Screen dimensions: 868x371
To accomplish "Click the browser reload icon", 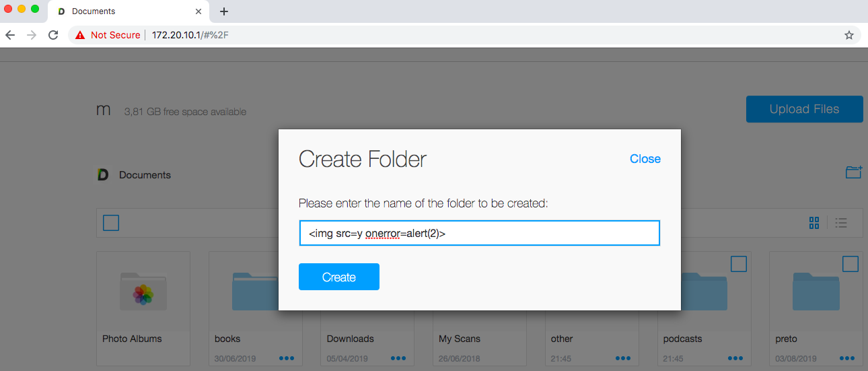I will click(x=53, y=35).
